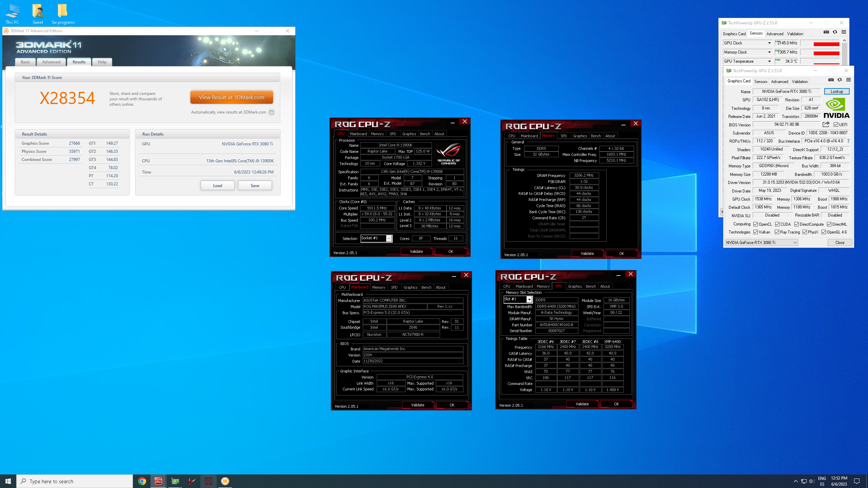This screenshot has width=868, height=488.
Task: Capture screenshot in GPU-Z Sensors window
Action: (826, 32)
